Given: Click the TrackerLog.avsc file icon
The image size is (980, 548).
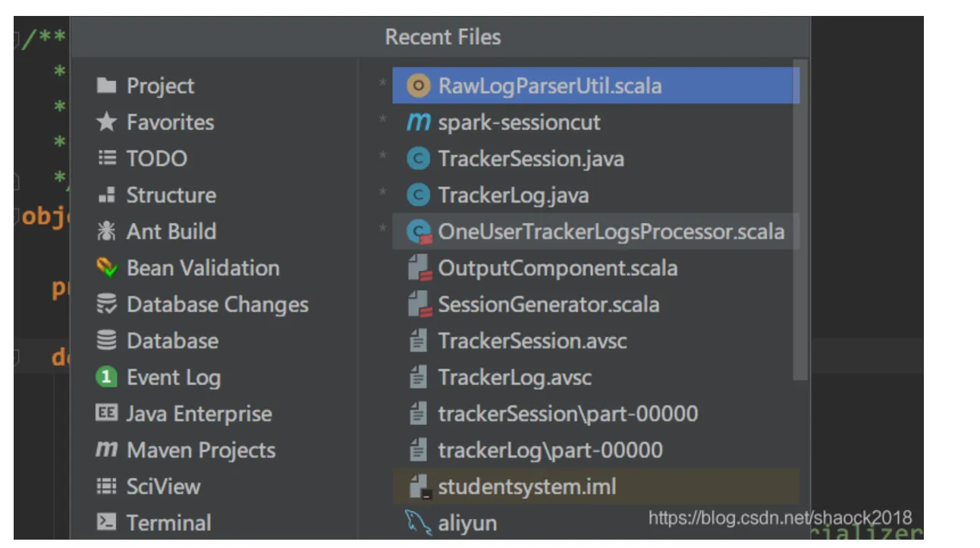Looking at the screenshot, I should [418, 377].
